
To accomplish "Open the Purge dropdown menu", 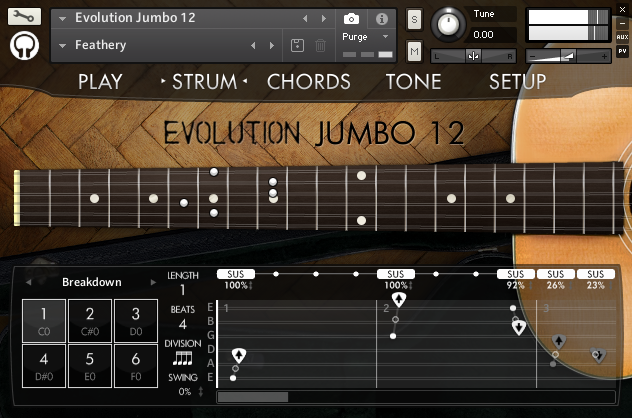I will pyautogui.click(x=385, y=37).
